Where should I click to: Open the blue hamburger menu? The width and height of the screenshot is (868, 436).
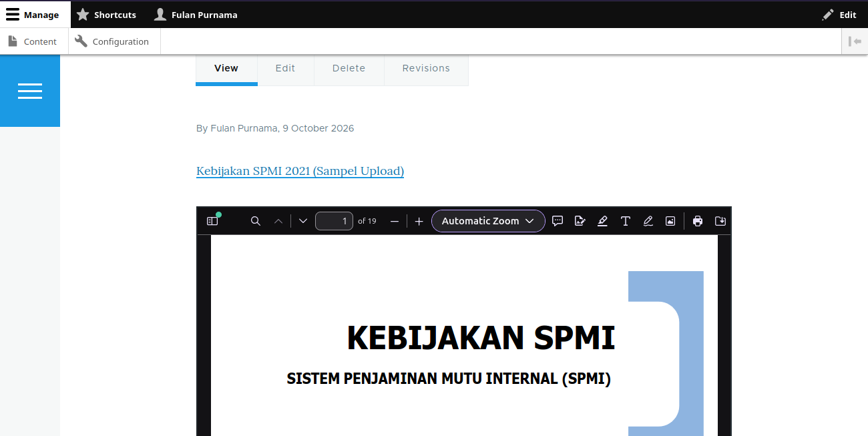click(30, 91)
